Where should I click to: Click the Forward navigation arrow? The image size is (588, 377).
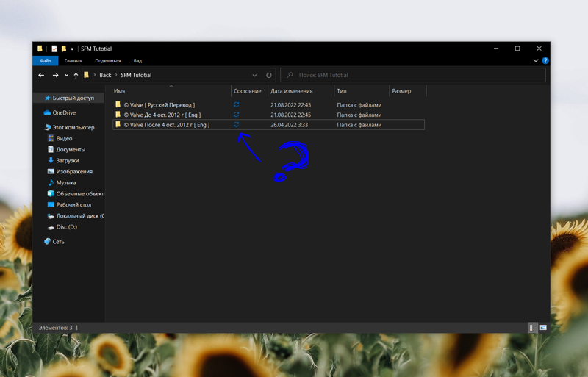56,76
